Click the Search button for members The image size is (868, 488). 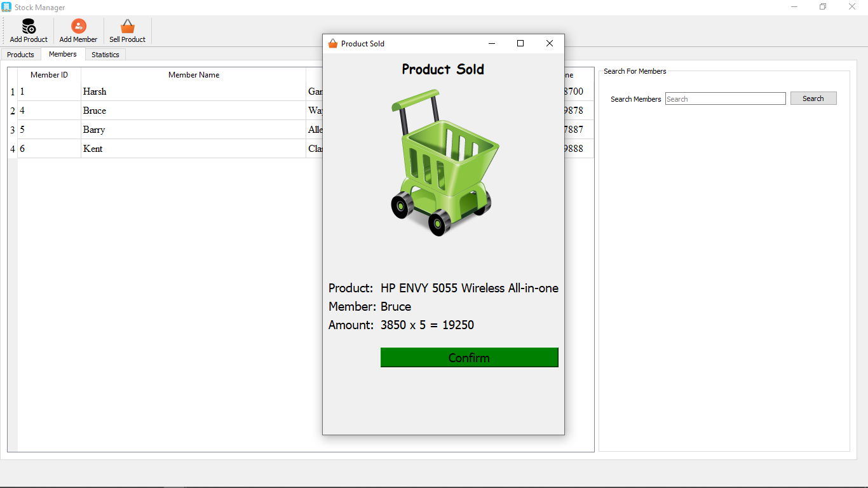point(813,98)
